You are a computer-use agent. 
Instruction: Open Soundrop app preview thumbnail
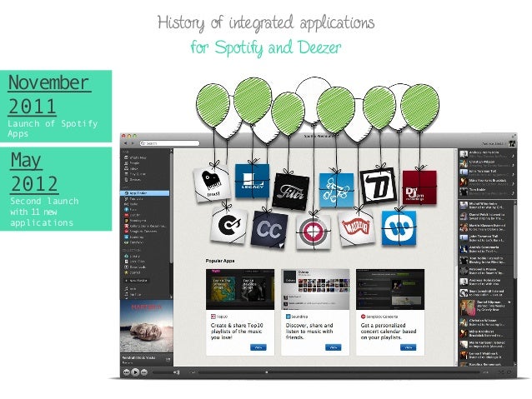(x=315, y=289)
